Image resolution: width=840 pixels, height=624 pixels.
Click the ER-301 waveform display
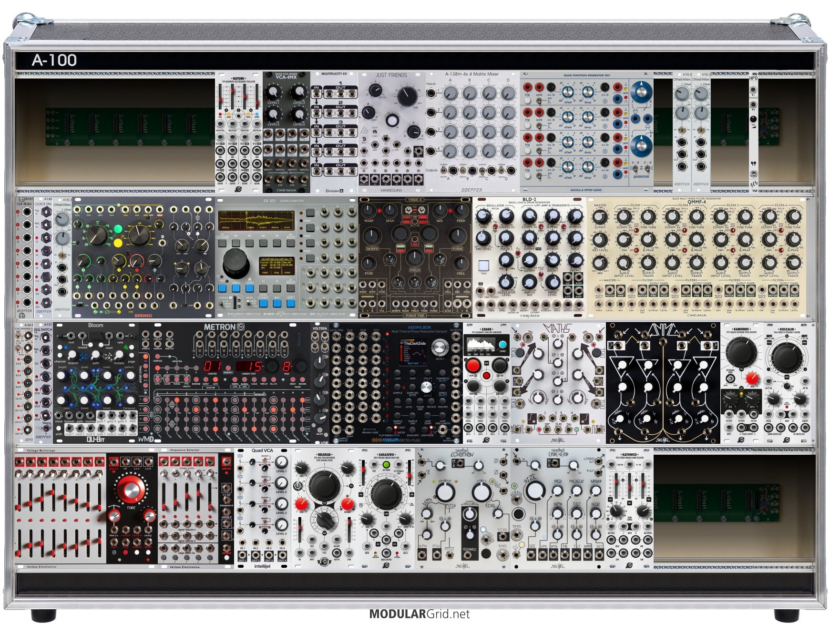coord(256,220)
